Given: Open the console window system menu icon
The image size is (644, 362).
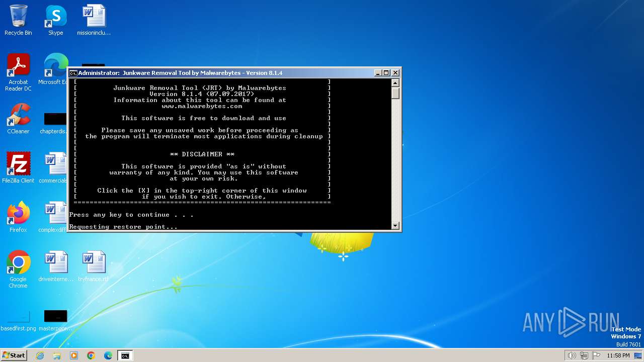Looking at the screenshot, I should click(x=73, y=73).
